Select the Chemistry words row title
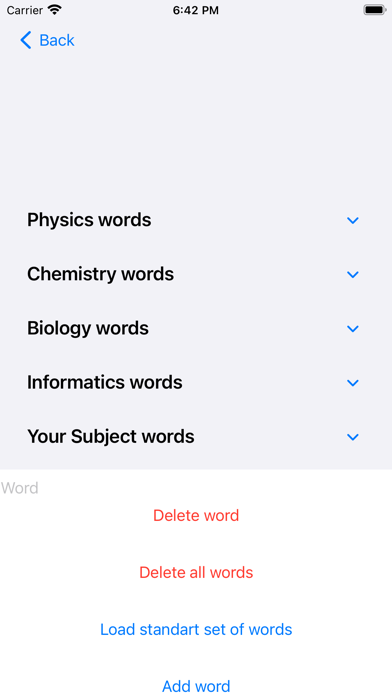This screenshot has height=696, width=392. click(100, 274)
